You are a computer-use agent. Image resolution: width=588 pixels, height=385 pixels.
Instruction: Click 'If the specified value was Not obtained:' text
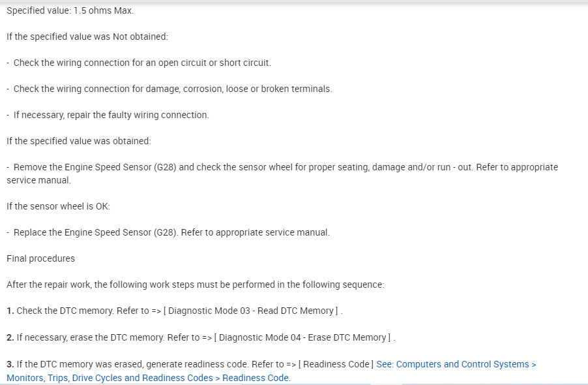pyautogui.click(x=87, y=37)
